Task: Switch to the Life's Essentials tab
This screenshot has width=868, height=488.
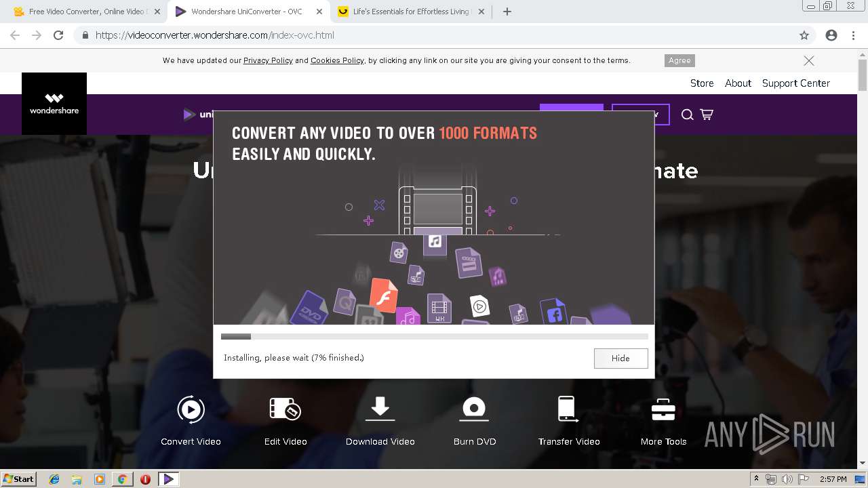Action: click(410, 12)
